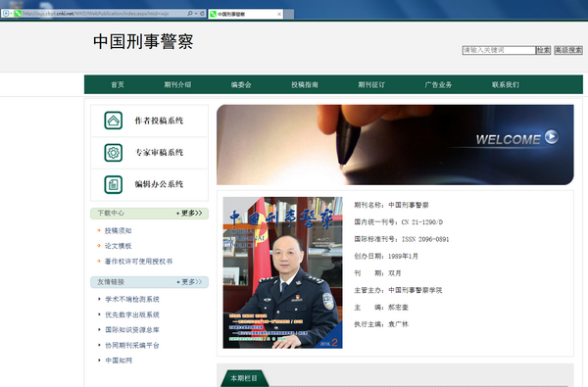Click the 高级检索 advanced search button

point(568,50)
